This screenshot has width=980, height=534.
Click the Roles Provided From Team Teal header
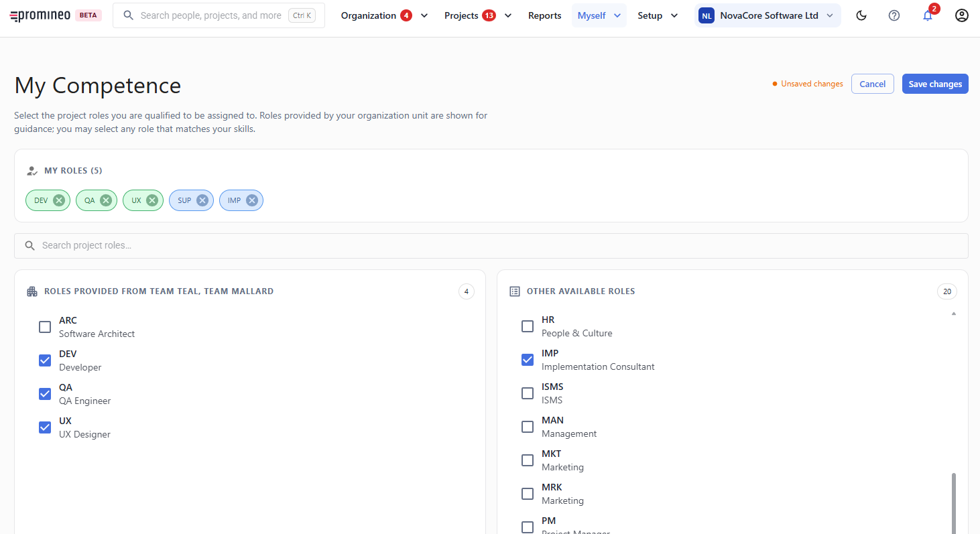pos(159,291)
